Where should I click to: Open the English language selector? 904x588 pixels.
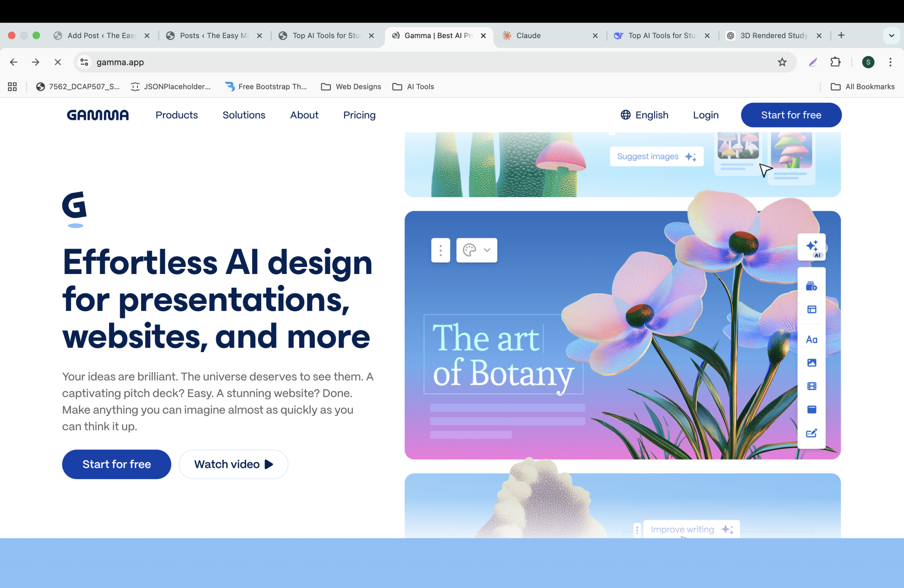point(644,115)
